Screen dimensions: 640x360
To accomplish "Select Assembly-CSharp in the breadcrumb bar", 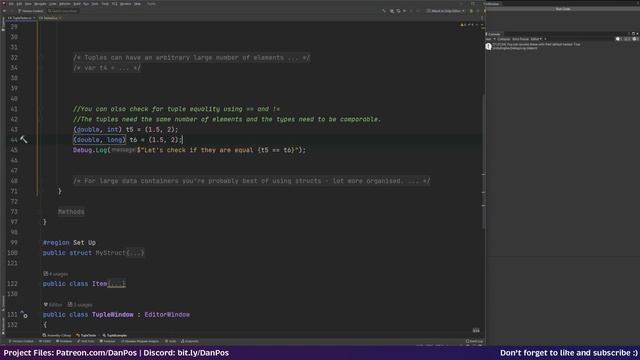I will [57, 336].
